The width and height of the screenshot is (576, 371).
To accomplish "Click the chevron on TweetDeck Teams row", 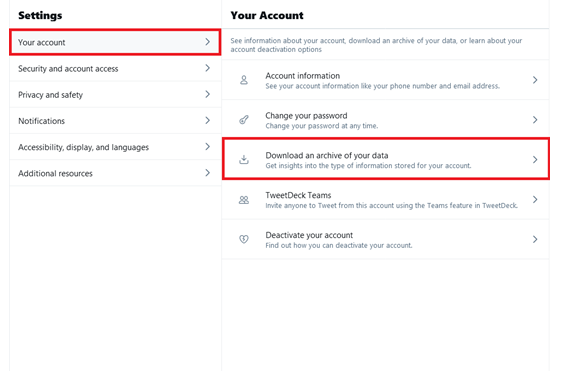I will coord(535,199).
